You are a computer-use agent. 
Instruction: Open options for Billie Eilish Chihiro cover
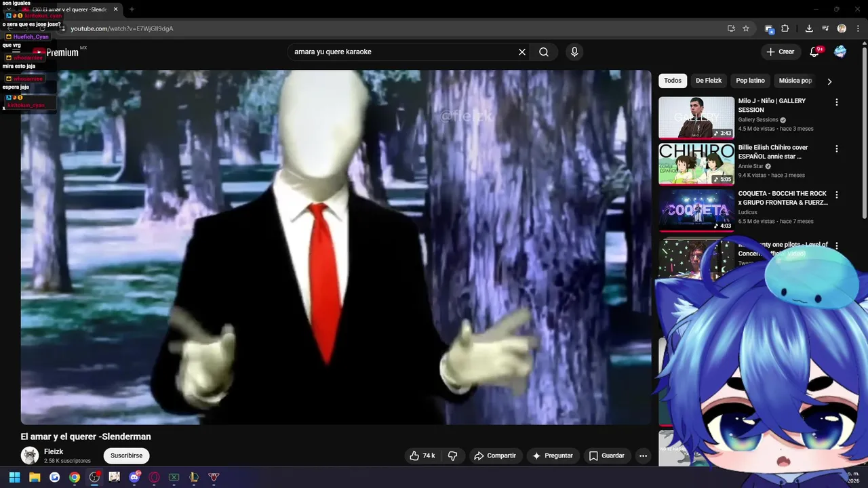pyautogui.click(x=836, y=148)
